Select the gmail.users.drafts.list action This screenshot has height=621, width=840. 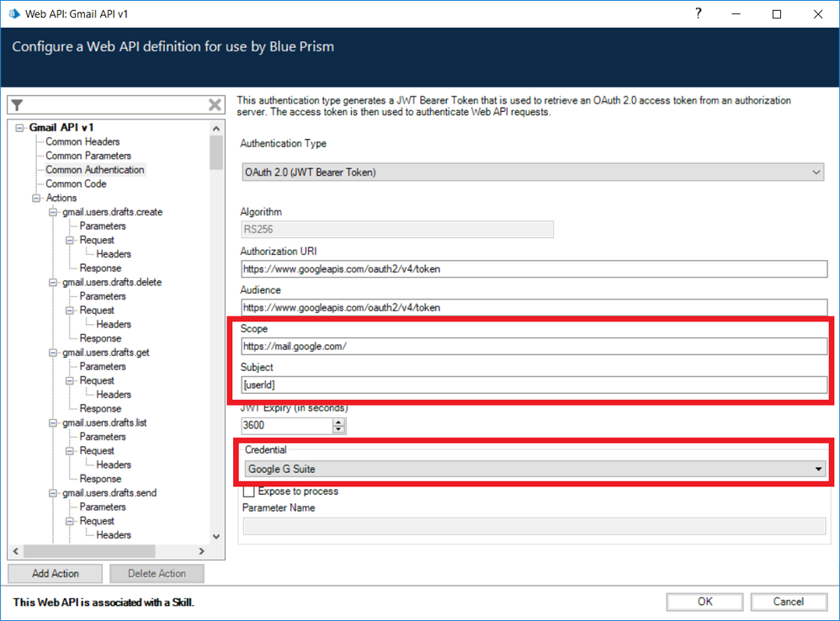coord(104,423)
